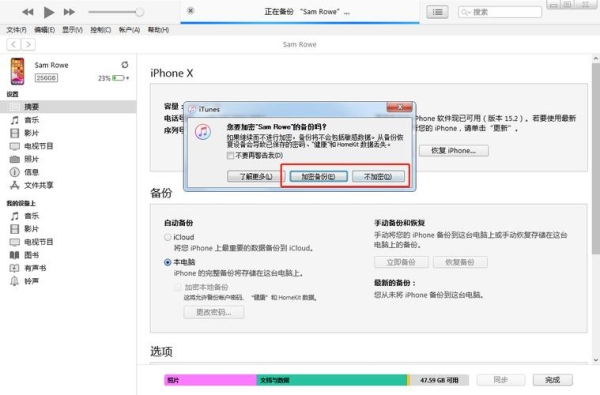
Task: Open the 文件(F) menu
Action: 16,30
